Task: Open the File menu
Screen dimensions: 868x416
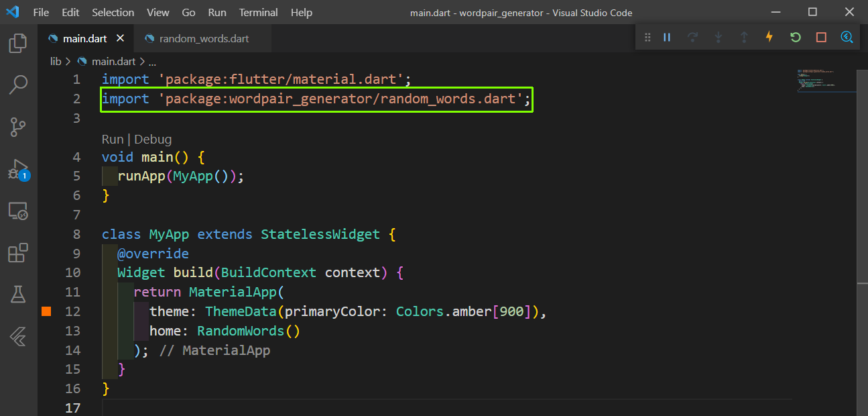Action: [x=41, y=12]
